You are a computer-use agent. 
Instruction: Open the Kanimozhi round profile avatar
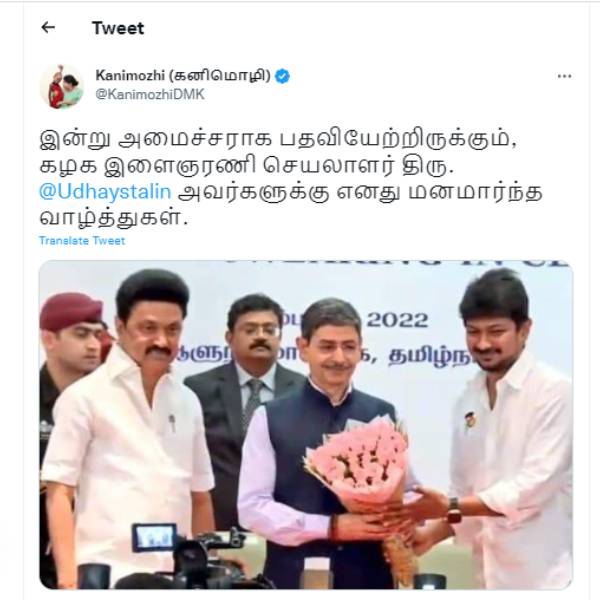62,87
